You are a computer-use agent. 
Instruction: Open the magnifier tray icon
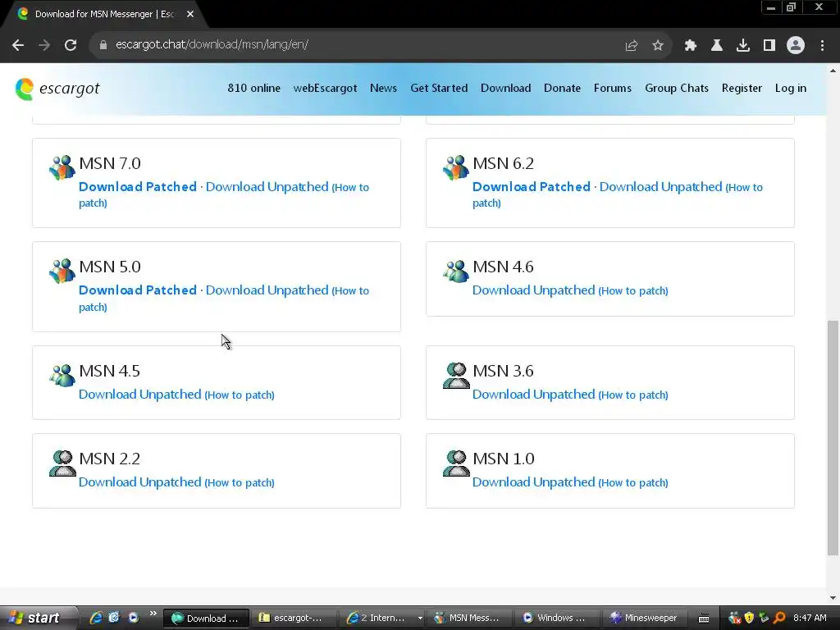click(x=779, y=618)
